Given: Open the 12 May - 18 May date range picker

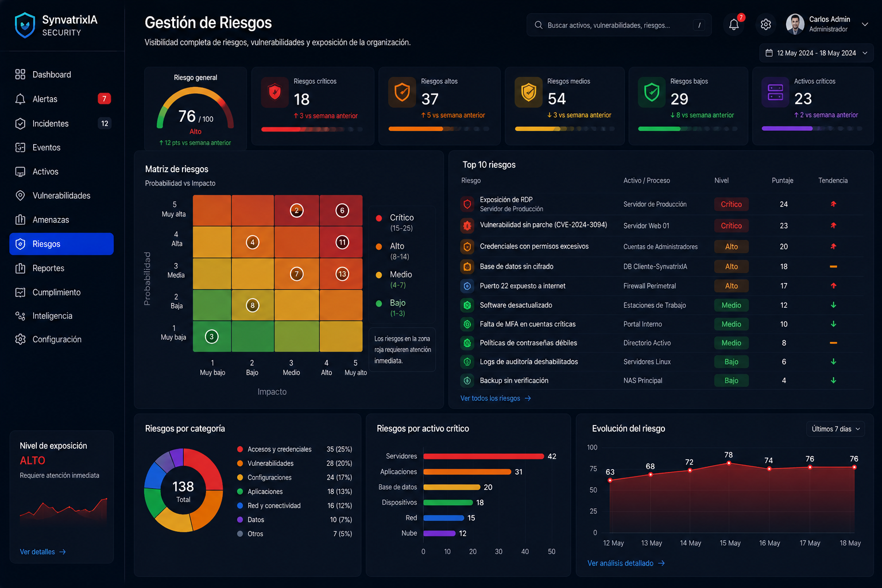Looking at the screenshot, I should [x=817, y=53].
